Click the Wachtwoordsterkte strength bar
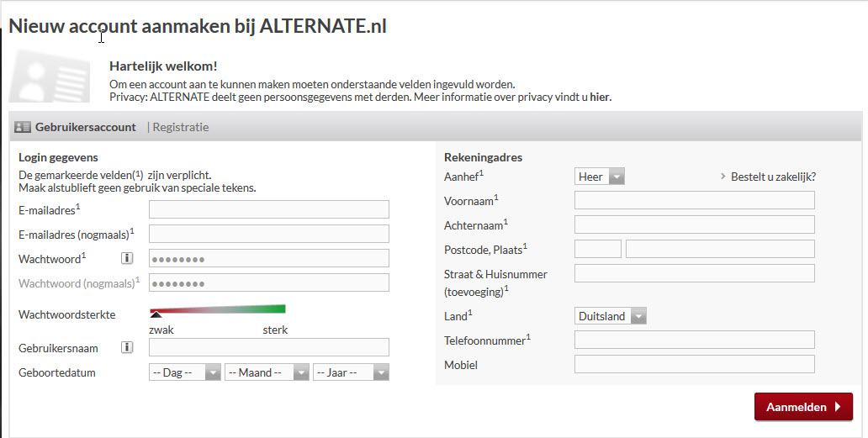 pyautogui.click(x=218, y=311)
